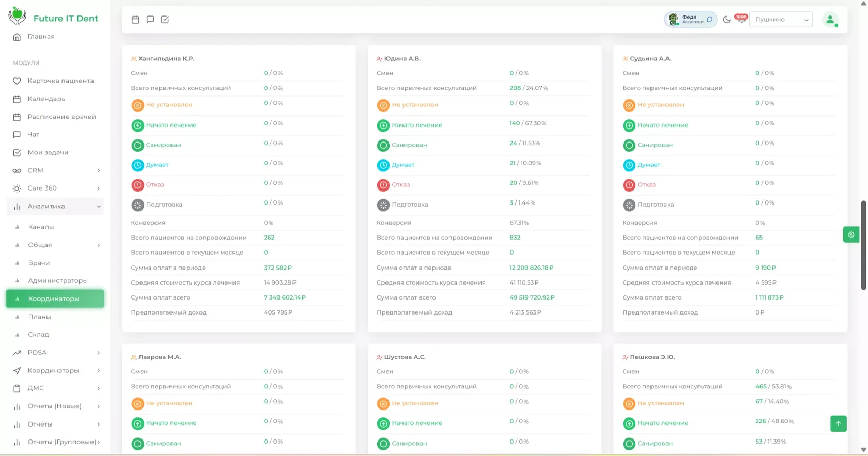The width and height of the screenshot is (868, 456).
Task: Open notifications with 1060 badge
Action: (741, 19)
